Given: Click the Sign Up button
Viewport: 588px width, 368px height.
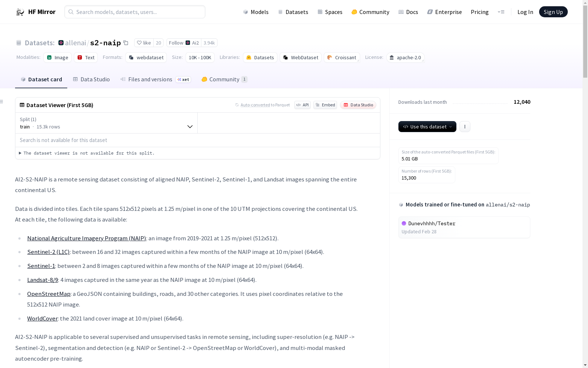Looking at the screenshot, I should (553, 12).
